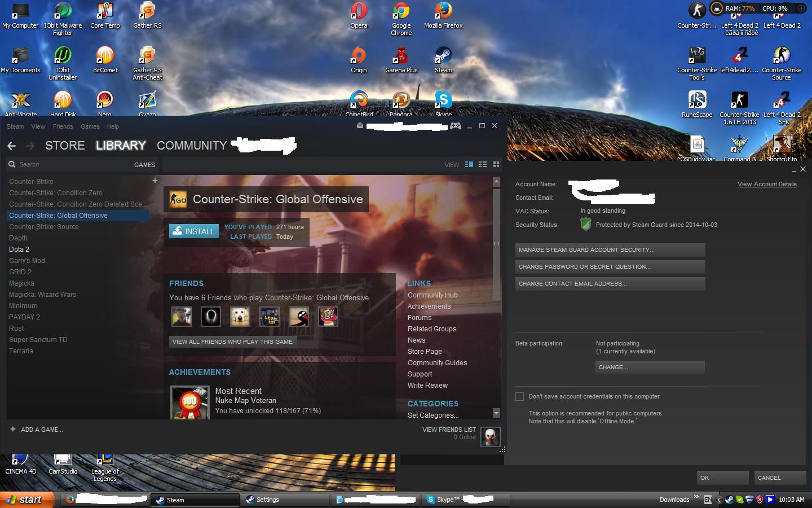Expand the taskbar toolbar overflow chevron
The image size is (812, 508).
coord(696,497)
